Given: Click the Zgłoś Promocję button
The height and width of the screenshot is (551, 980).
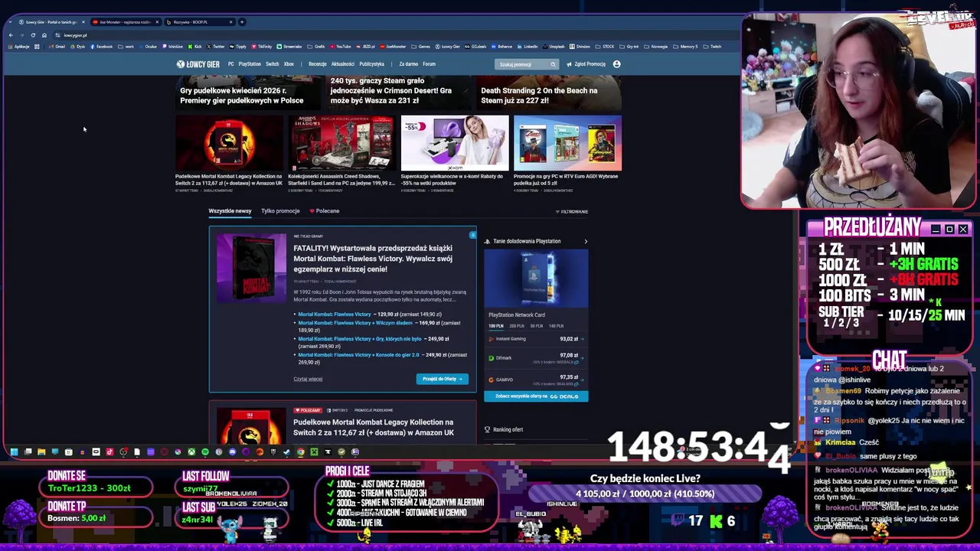Looking at the screenshot, I should [586, 64].
